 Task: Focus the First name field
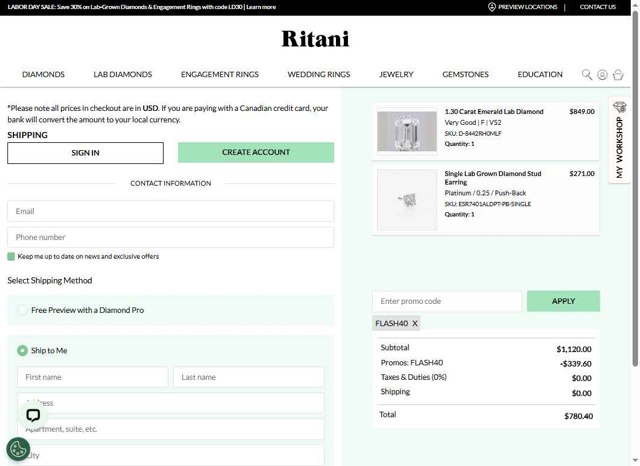(93, 377)
